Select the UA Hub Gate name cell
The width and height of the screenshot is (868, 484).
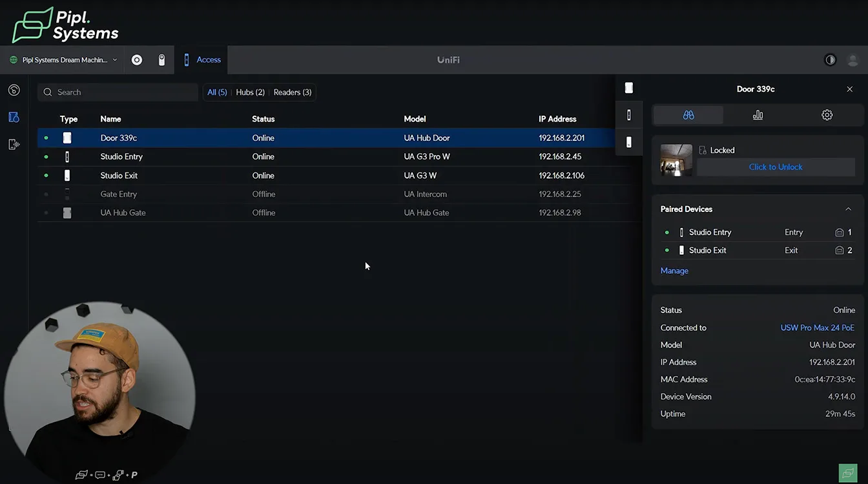[x=123, y=213]
